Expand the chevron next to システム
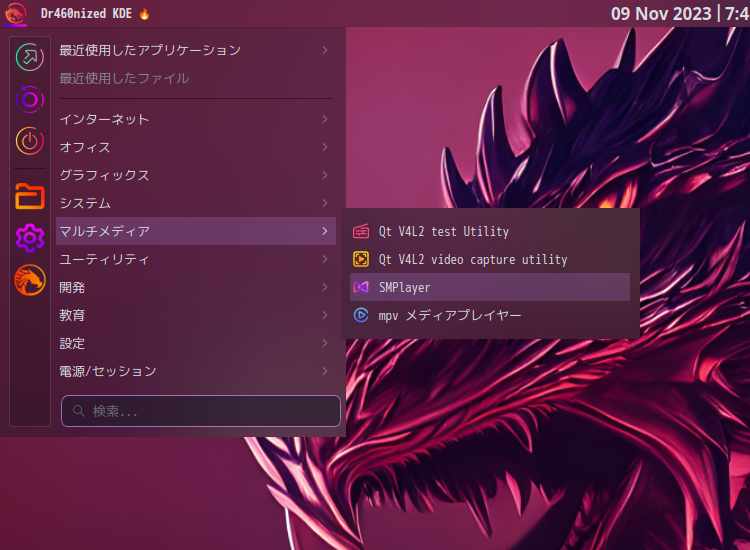The height and width of the screenshot is (550, 750). coord(325,203)
